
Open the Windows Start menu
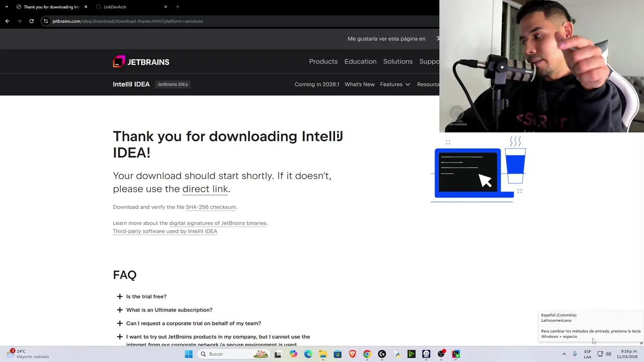coord(189,354)
